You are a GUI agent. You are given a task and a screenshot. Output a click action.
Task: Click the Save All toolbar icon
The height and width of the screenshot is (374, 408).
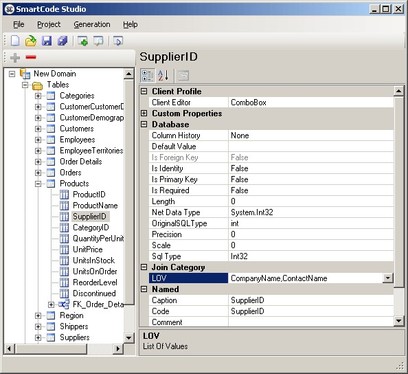click(x=62, y=41)
